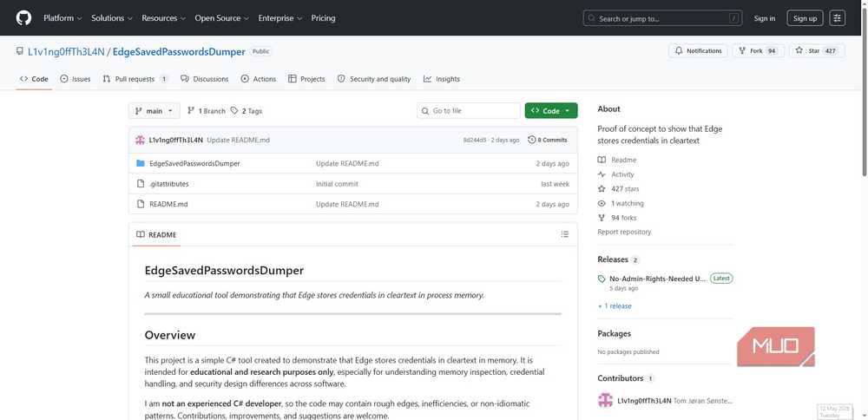
Task: View the 2 Tags link
Action: 247,111
